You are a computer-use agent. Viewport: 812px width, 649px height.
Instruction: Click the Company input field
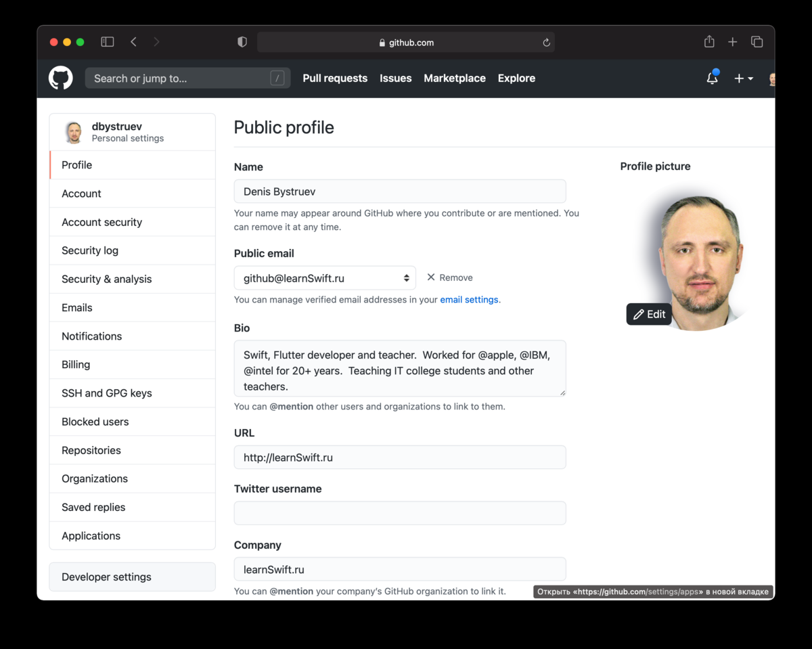(x=400, y=569)
